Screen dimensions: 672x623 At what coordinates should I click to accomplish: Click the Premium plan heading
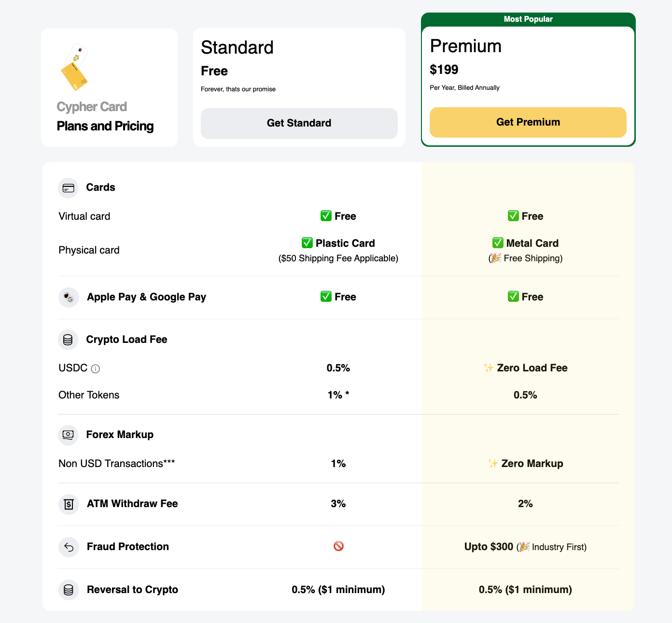tap(465, 46)
